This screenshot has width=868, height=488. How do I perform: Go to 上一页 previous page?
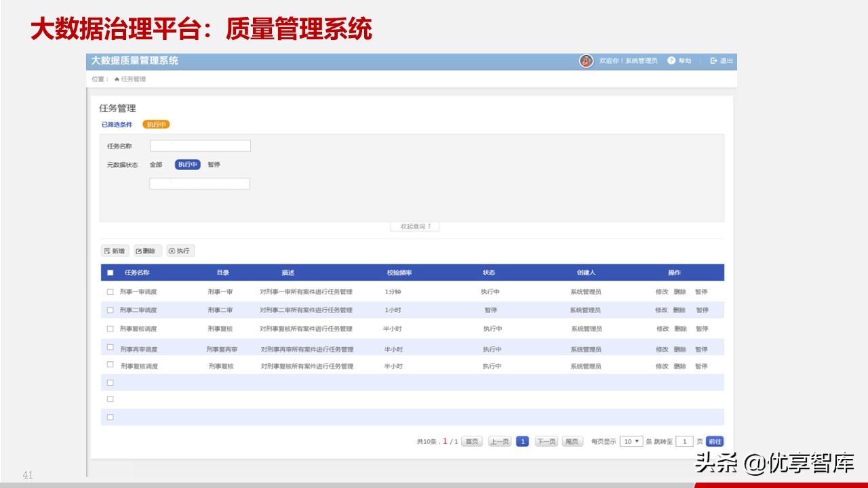click(x=500, y=441)
